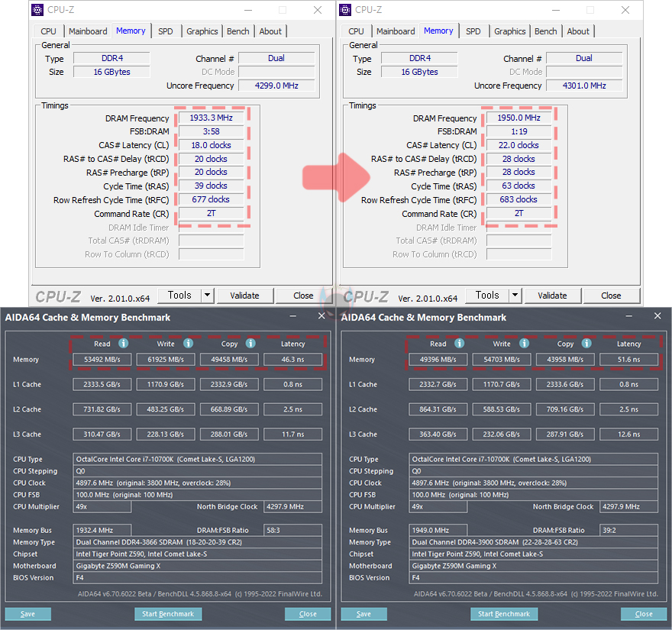The image size is (672, 630).
Task: Click the Write info icon in left AIDA64 window
Action: point(188,344)
